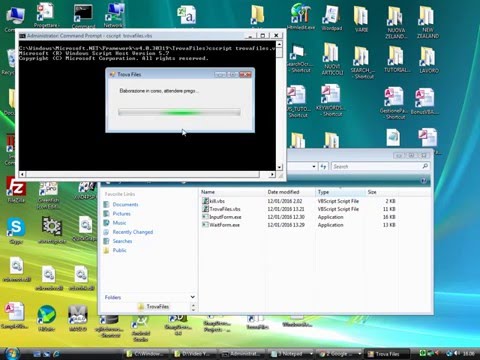Select WaitForm.exe in the file list
This screenshot has height=360, width=480.
pos(221,225)
